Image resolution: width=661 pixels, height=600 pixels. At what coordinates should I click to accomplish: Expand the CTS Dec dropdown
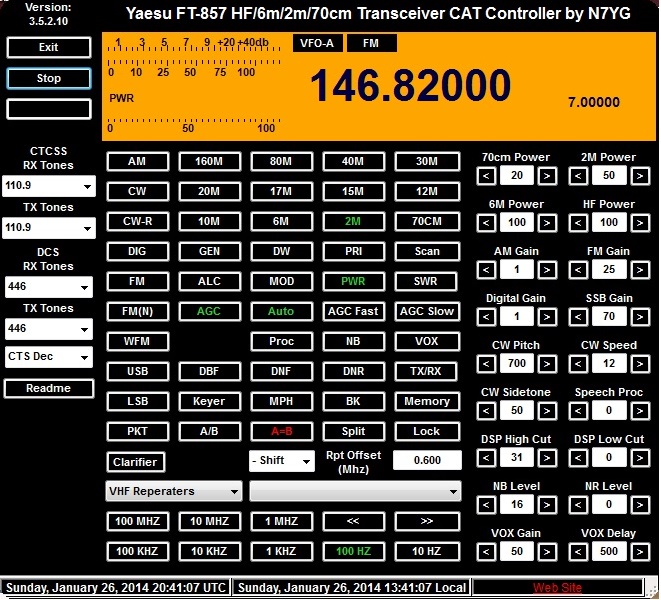point(48,357)
